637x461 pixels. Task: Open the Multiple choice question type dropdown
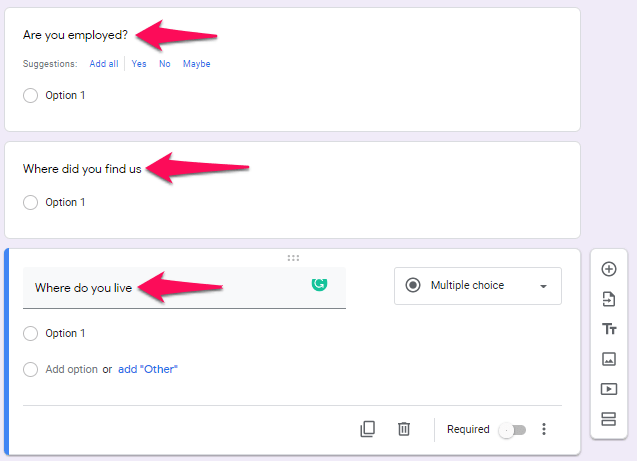pos(477,286)
